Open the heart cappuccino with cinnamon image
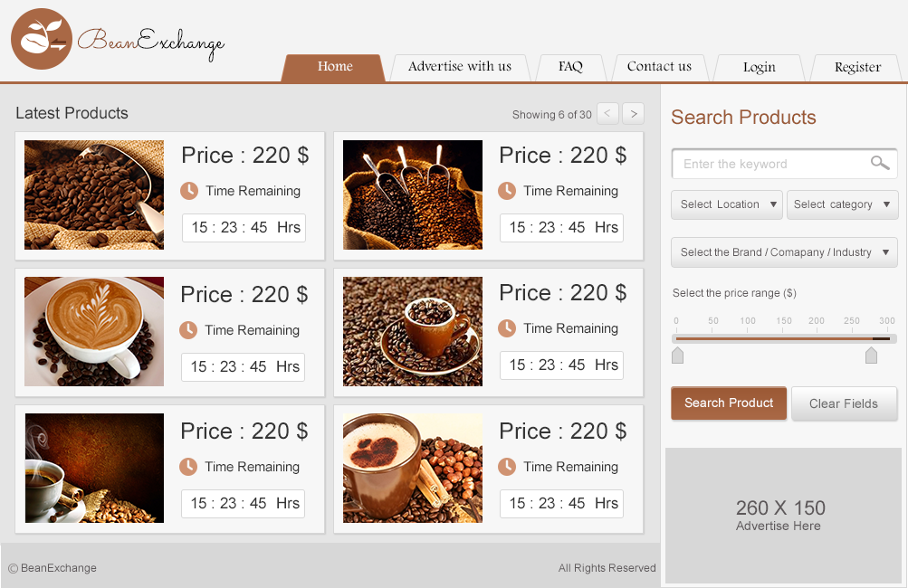The height and width of the screenshot is (588, 908). [x=412, y=469]
